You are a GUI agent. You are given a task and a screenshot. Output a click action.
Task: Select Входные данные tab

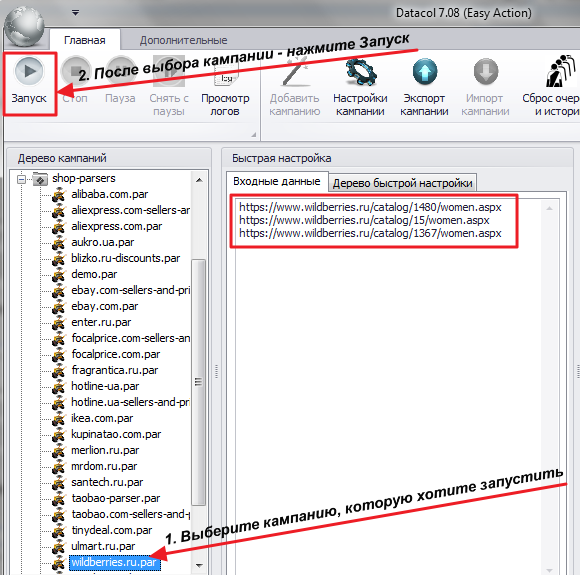tap(277, 181)
